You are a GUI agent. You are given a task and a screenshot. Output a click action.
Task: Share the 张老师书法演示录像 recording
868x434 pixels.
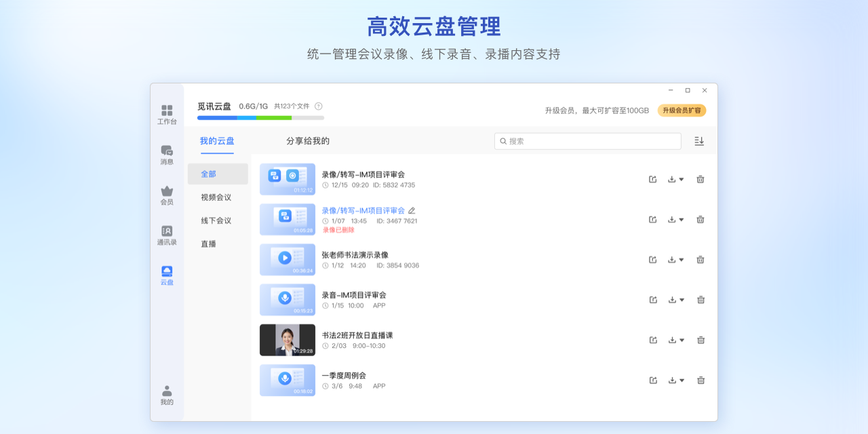(653, 260)
